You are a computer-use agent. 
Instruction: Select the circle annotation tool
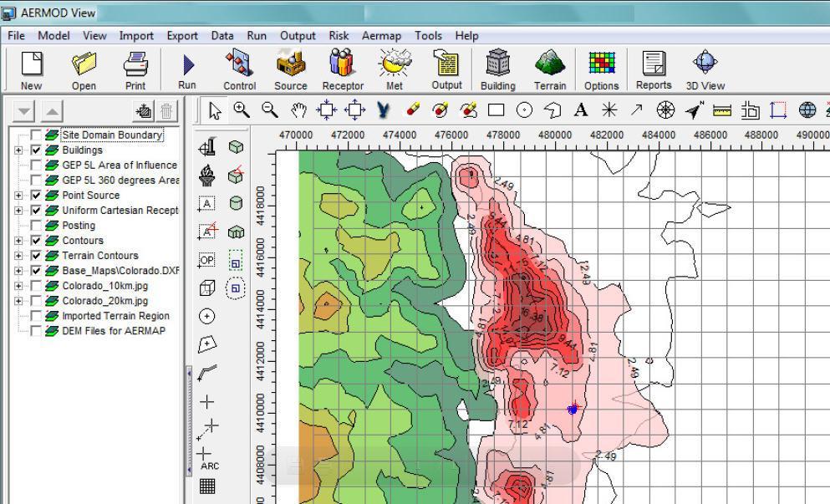coord(524,110)
